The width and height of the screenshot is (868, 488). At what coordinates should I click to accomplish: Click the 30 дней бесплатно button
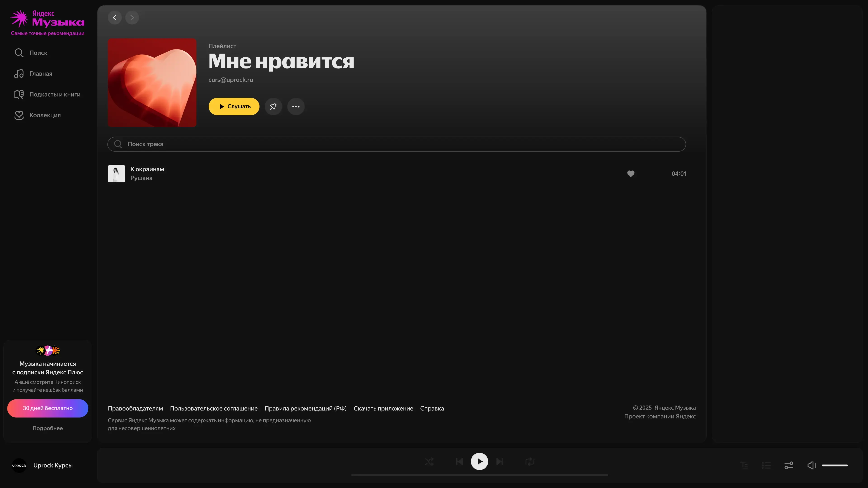click(x=47, y=408)
